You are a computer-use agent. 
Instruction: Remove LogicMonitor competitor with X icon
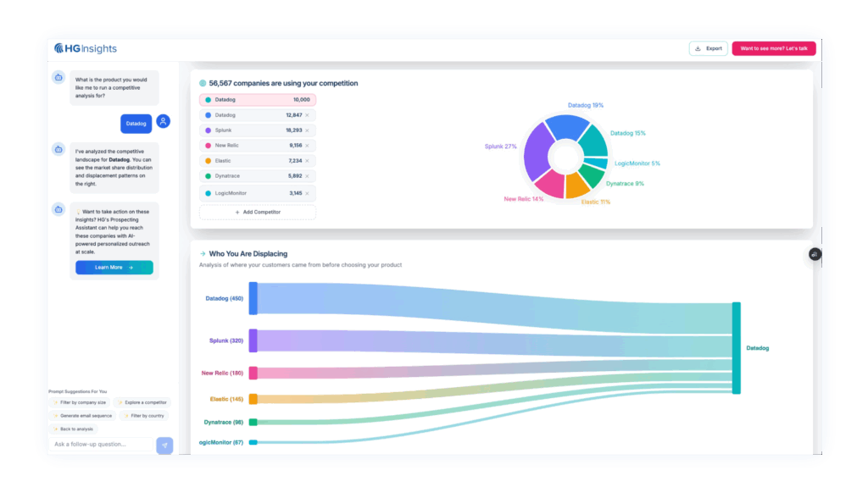pos(308,193)
